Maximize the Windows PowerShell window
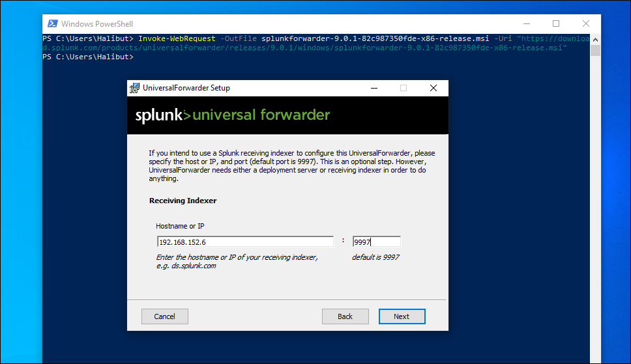This screenshot has width=631, height=364. pos(556,23)
